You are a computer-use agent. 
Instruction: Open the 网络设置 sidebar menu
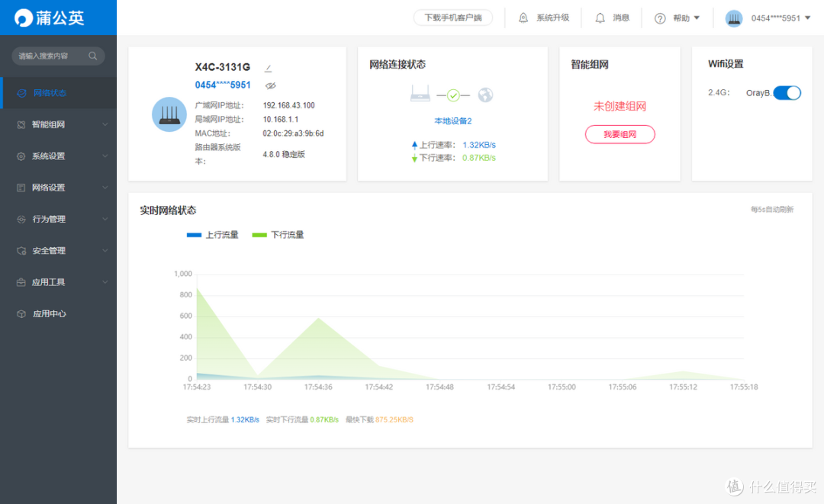(58, 188)
